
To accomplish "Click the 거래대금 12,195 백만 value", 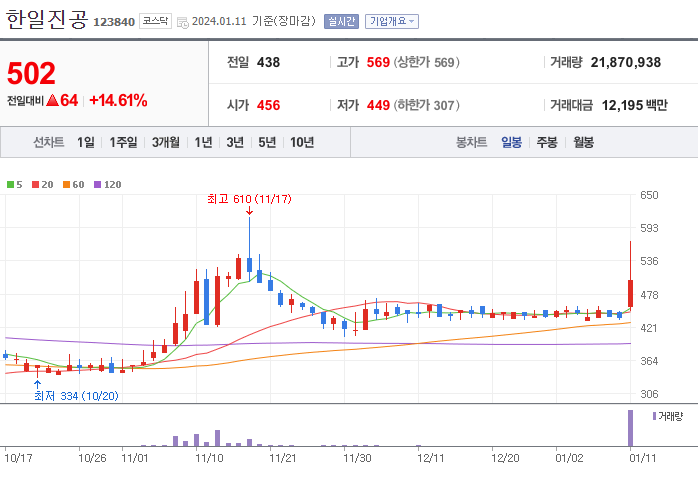I will 634,106.
